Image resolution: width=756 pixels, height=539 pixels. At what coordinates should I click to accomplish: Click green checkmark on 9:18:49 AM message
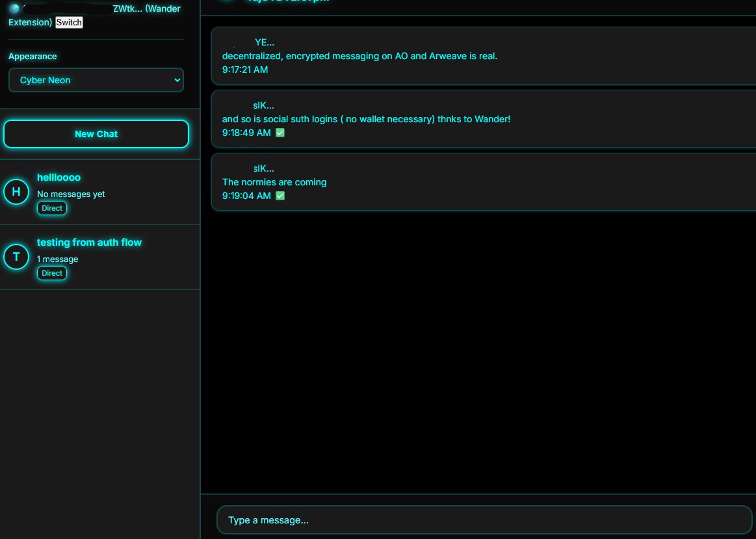coord(280,133)
